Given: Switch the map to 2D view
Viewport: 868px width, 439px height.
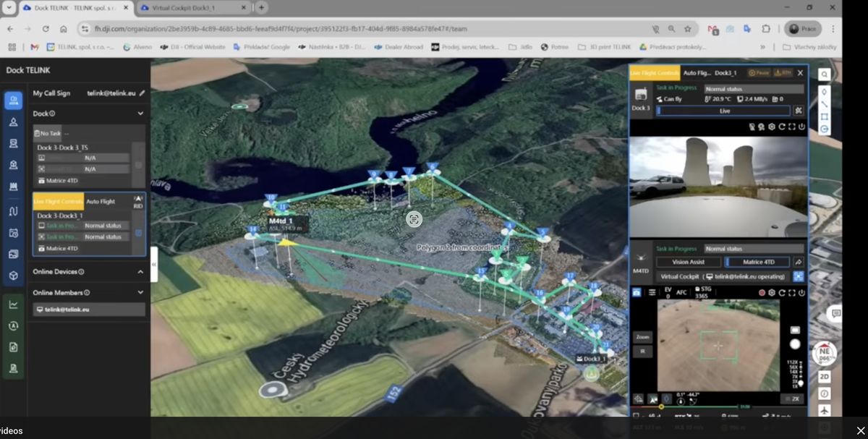Looking at the screenshot, I should 824,377.
